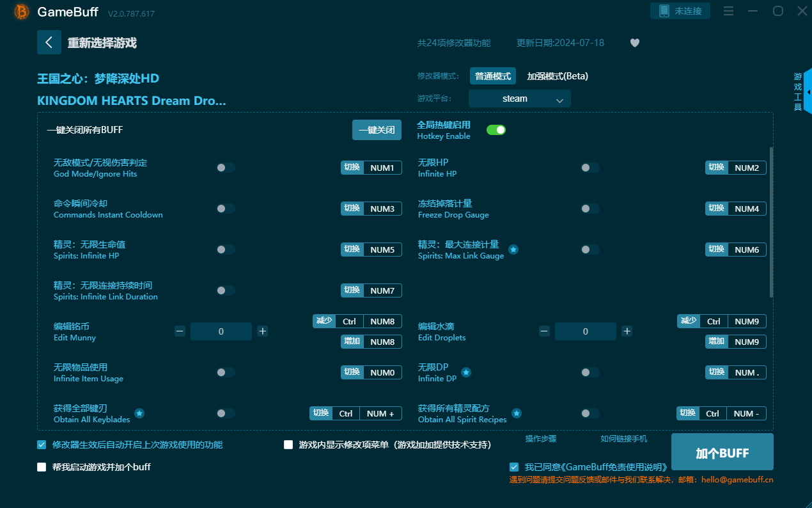The height and width of the screenshot is (508, 812).
Task: Click the NUM4 hotkey box
Action: tap(747, 209)
